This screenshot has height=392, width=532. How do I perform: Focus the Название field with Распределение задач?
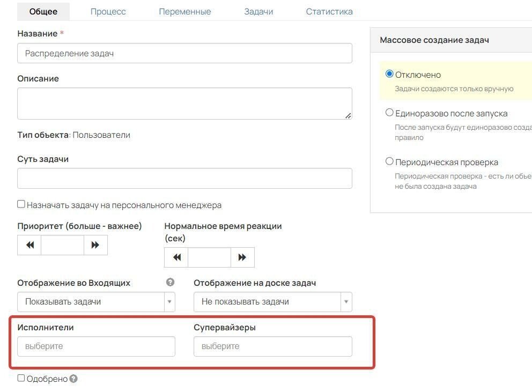coord(184,53)
